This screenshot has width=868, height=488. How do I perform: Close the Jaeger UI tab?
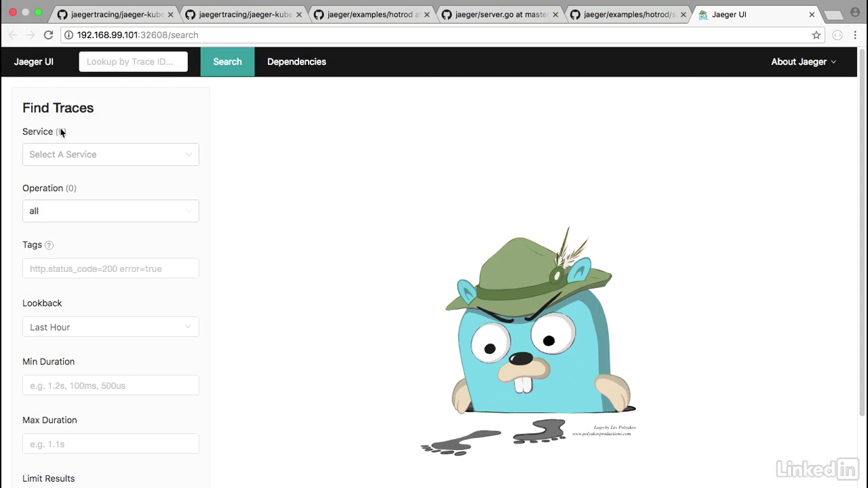(x=812, y=14)
